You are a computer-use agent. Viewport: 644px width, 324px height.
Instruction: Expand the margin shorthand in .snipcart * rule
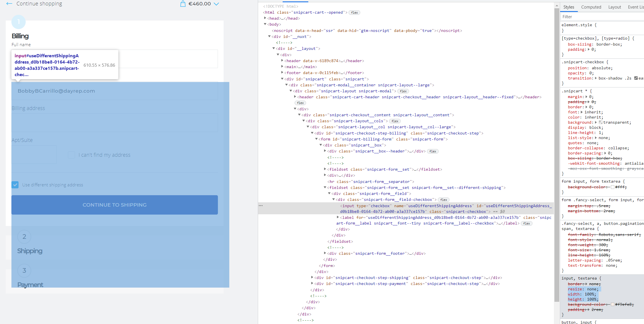click(586, 97)
